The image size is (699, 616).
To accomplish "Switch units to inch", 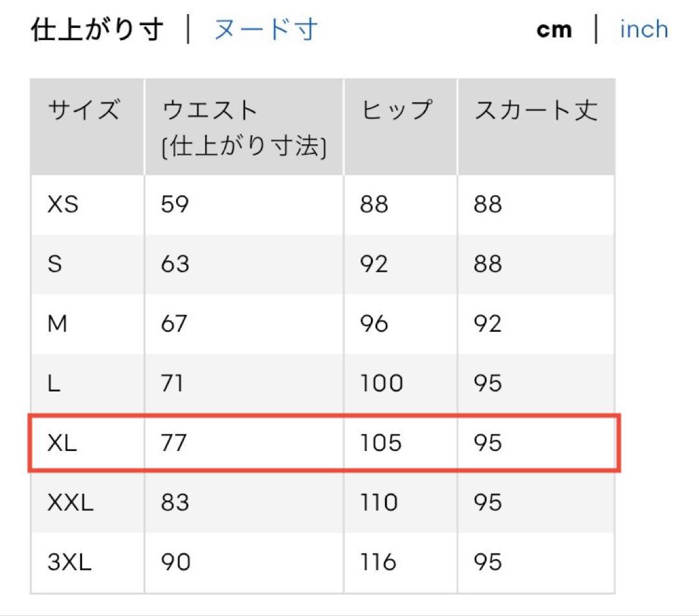I will [644, 29].
